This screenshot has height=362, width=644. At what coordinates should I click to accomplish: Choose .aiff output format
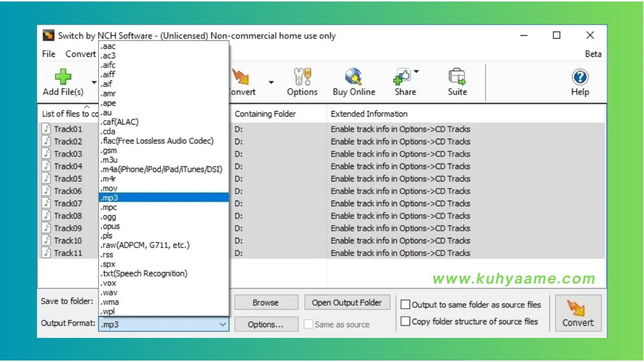(x=164, y=74)
